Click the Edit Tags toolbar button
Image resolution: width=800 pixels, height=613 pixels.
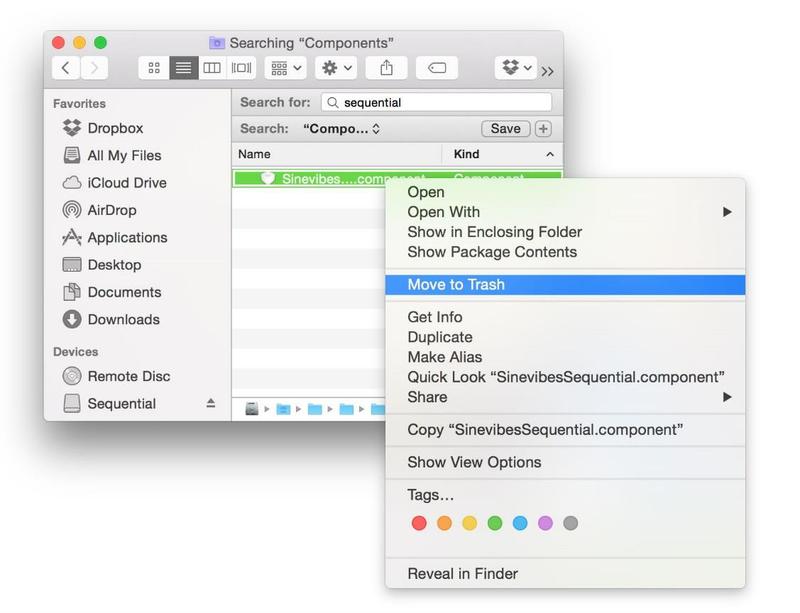point(437,68)
